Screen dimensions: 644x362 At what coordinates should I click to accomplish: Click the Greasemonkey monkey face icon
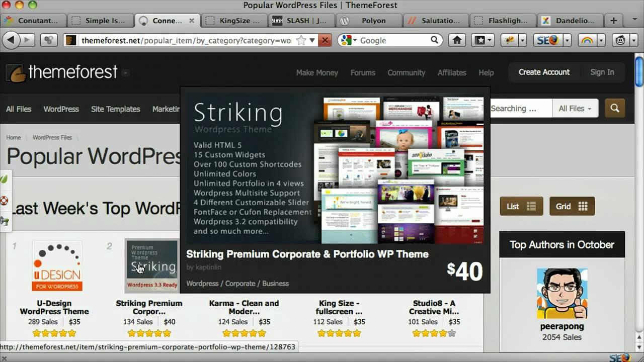[620, 40]
